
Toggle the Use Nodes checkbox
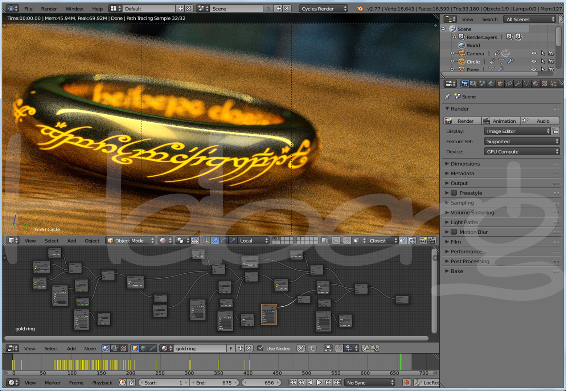(260, 348)
